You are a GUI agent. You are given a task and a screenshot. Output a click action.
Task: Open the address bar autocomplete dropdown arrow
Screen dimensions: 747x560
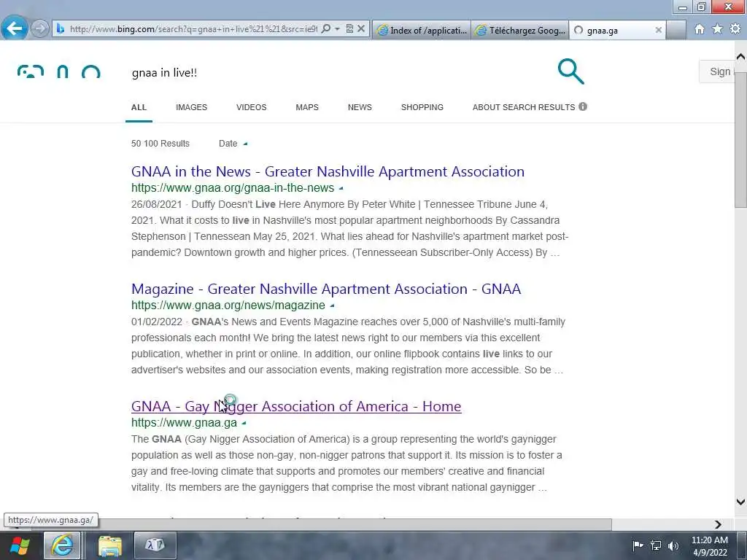pos(337,29)
